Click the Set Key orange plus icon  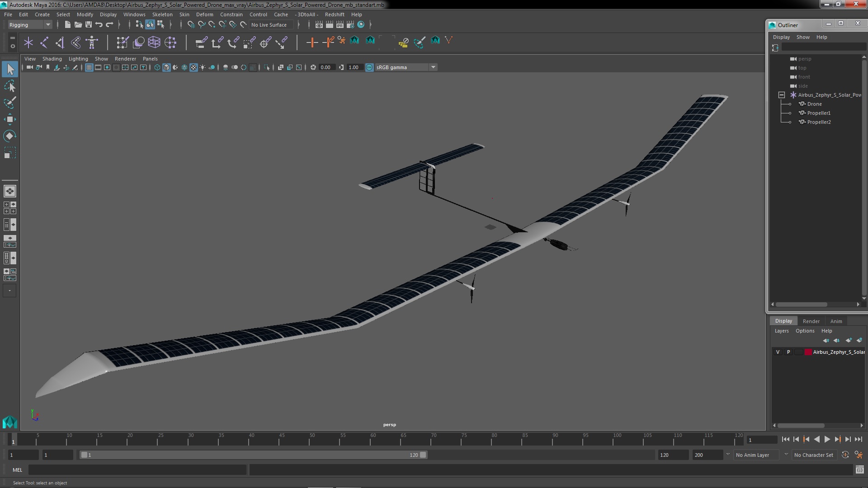pyautogui.click(x=311, y=42)
